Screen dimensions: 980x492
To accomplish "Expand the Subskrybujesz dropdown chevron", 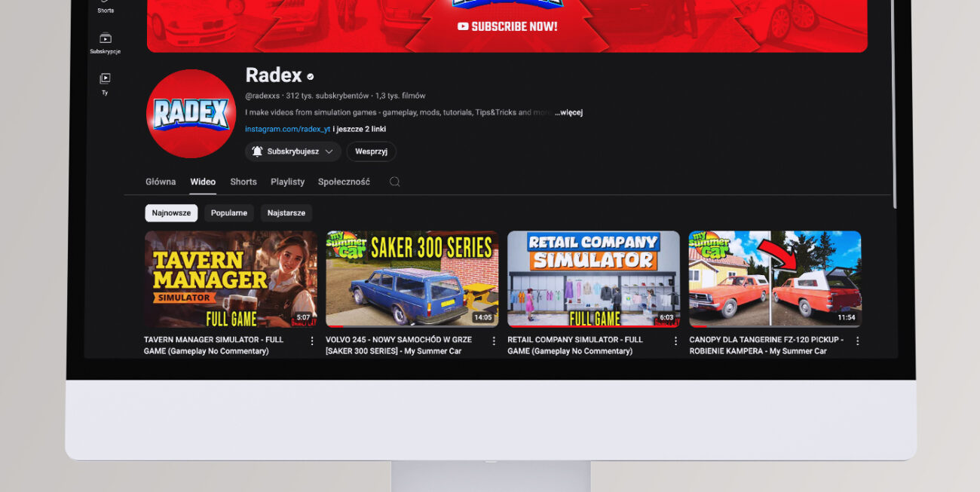I will (329, 151).
